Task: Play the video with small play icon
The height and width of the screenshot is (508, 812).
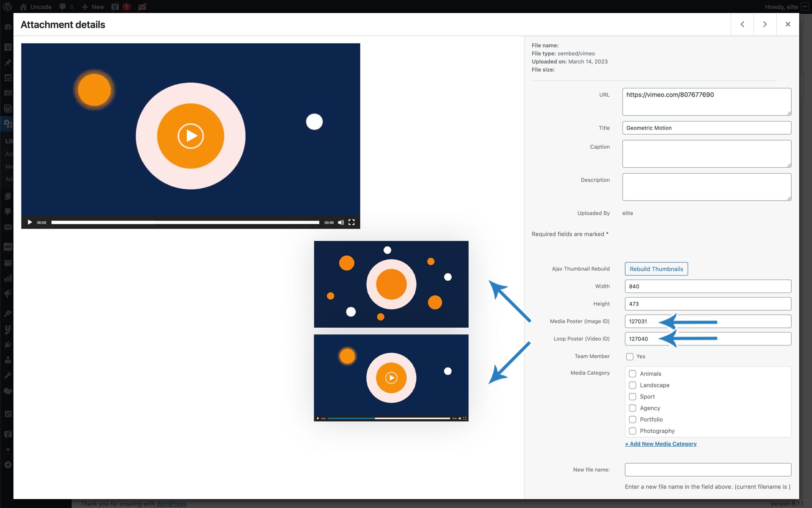Action: coord(30,222)
